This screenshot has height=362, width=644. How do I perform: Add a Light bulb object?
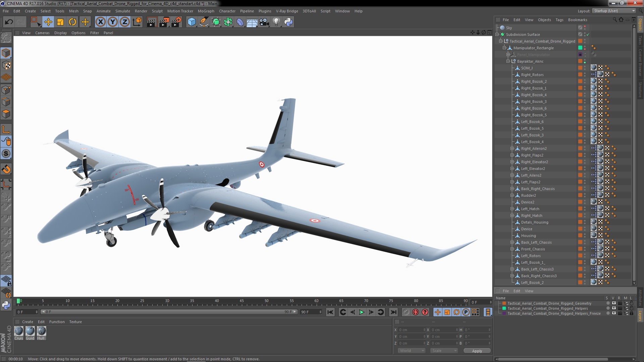276,22
